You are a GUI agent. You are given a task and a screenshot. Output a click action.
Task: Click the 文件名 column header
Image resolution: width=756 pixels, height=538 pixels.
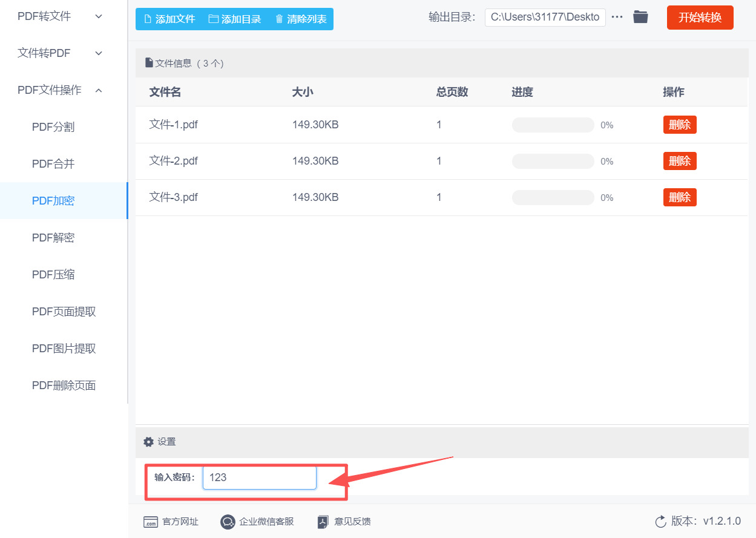(x=165, y=92)
